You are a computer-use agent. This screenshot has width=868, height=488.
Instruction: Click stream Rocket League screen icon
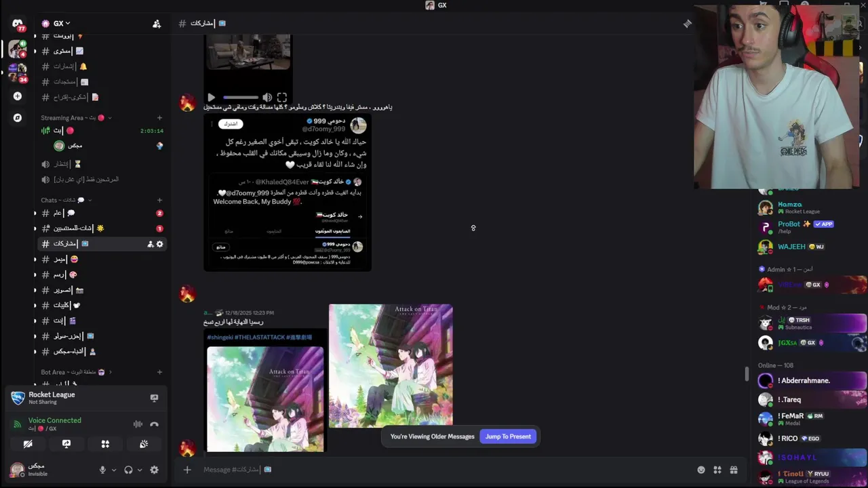[x=154, y=398]
